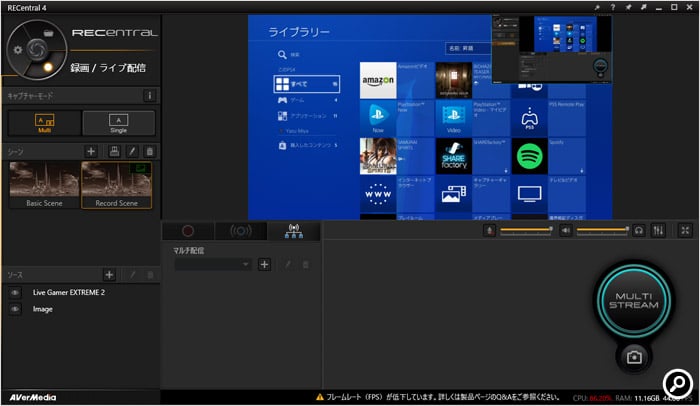Screen dimensions: 700x406
Task: Select the glowing record/stream section of the wheel
Action: (48, 67)
